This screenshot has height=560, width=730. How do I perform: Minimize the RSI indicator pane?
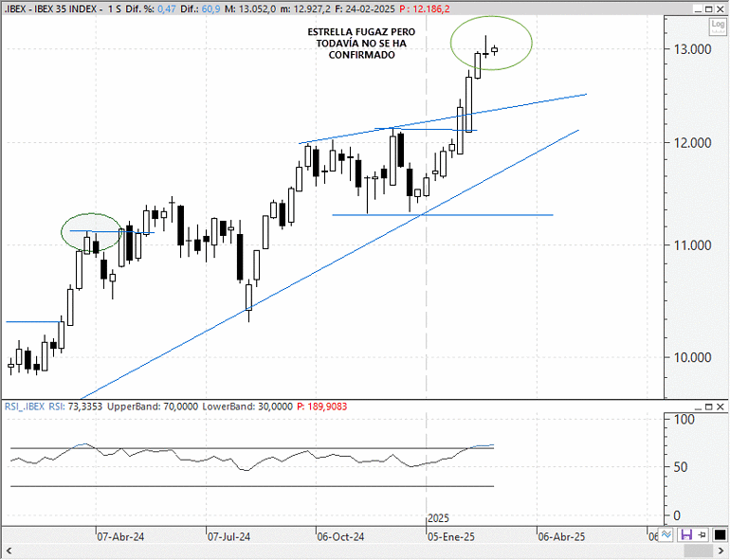click(x=698, y=406)
